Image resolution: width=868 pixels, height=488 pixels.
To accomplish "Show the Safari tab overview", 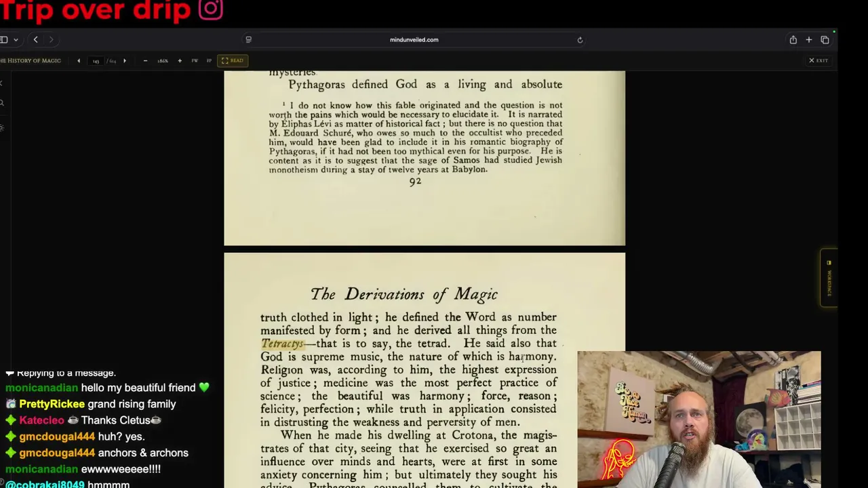I will (x=825, y=40).
